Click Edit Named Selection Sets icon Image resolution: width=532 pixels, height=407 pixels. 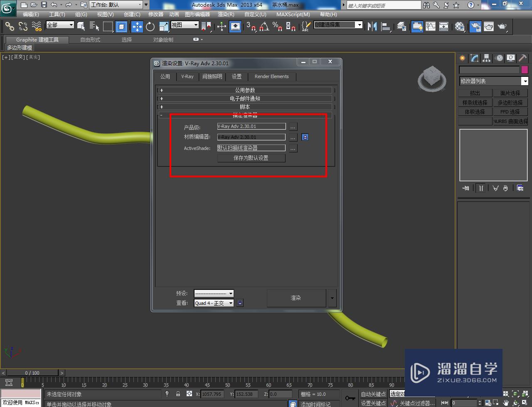tap(305, 27)
